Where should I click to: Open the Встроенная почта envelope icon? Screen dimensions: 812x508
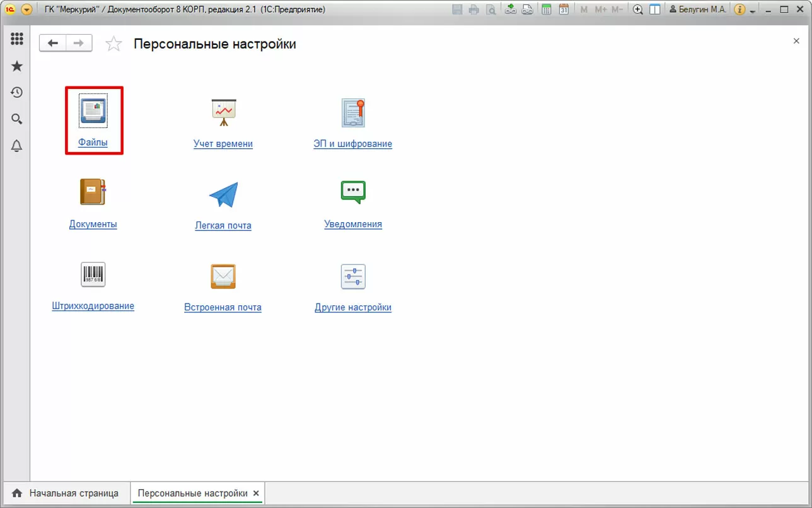[x=223, y=276]
